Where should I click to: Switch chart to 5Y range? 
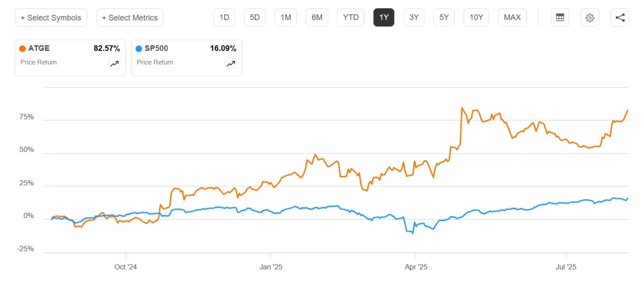click(444, 18)
